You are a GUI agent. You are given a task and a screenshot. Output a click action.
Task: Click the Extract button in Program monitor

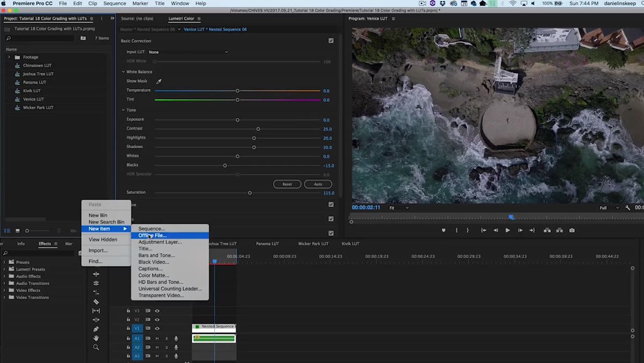pyautogui.click(x=560, y=230)
